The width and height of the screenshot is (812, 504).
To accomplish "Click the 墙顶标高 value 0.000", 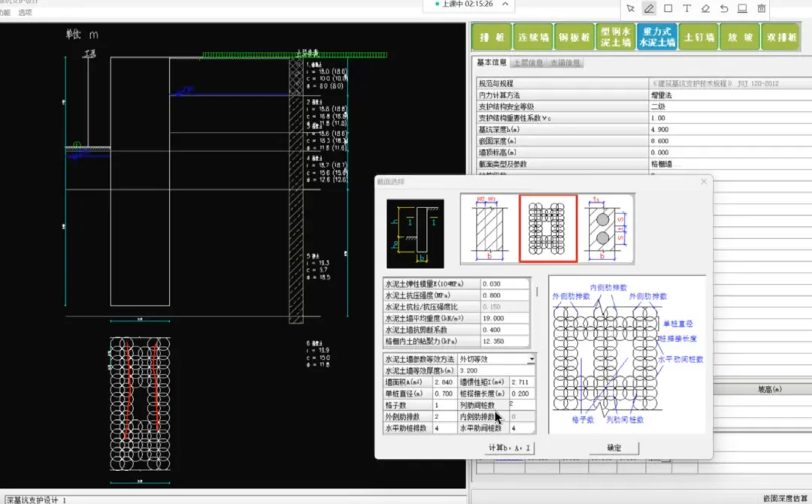I will [730, 152].
